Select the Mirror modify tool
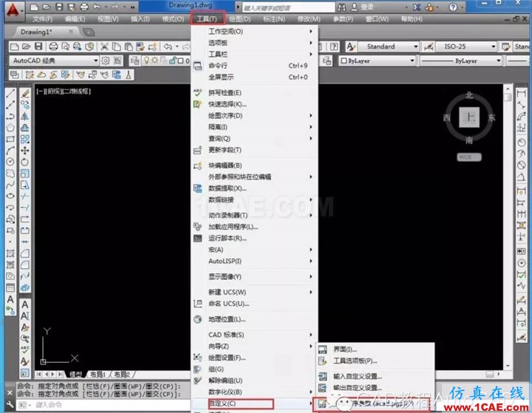The width and height of the screenshot is (532, 413). click(25, 117)
